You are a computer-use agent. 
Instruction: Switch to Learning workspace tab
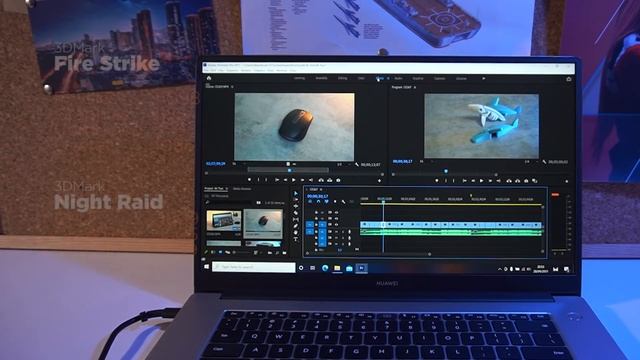point(299,78)
